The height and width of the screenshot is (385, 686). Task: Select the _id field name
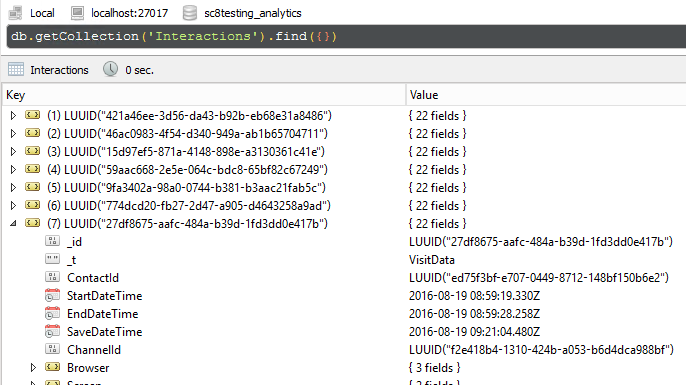pyautogui.click(x=74, y=242)
